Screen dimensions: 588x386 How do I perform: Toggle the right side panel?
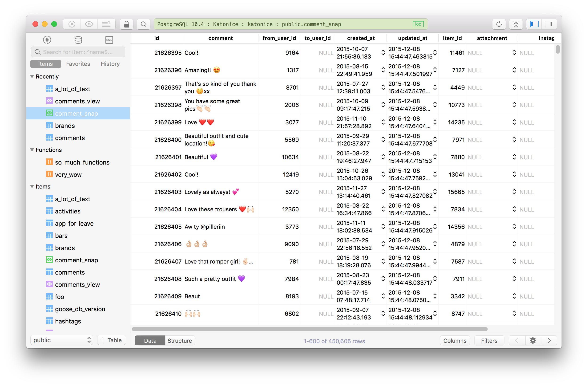pos(549,24)
